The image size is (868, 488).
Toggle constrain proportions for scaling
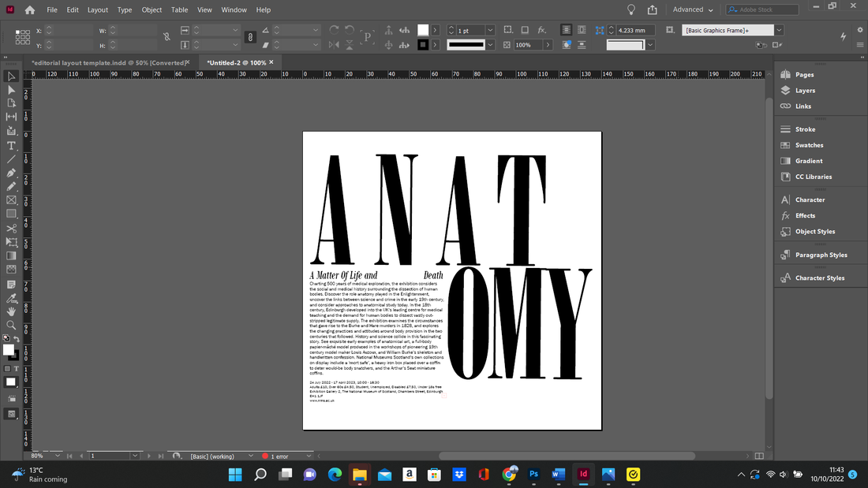pyautogui.click(x=250, y=37)
